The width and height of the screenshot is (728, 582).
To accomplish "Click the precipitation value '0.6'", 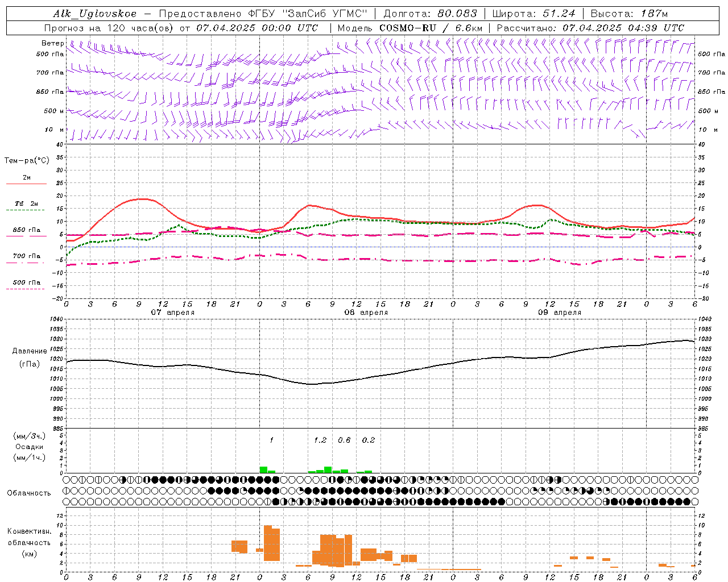I will click(x=344, y=440).
